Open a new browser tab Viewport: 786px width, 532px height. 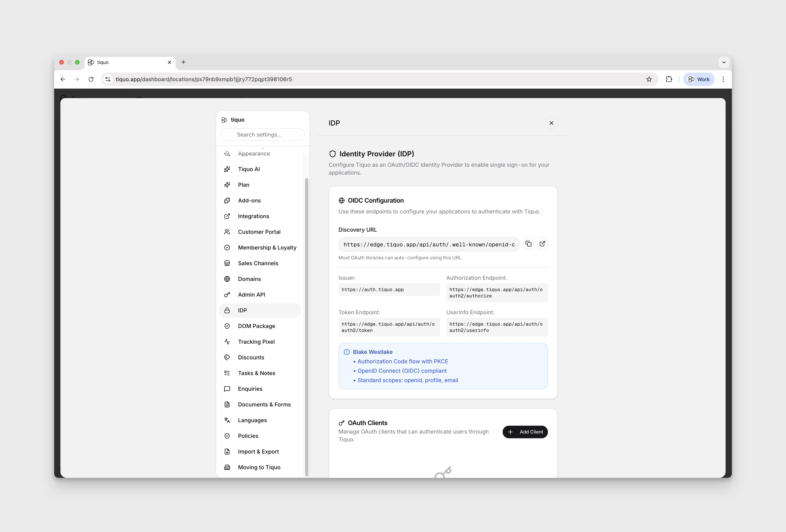click(183, 62)
